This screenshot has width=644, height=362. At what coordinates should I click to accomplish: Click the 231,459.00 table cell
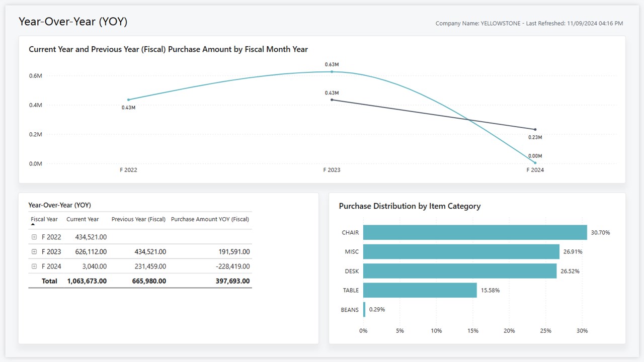coord(150,266)
